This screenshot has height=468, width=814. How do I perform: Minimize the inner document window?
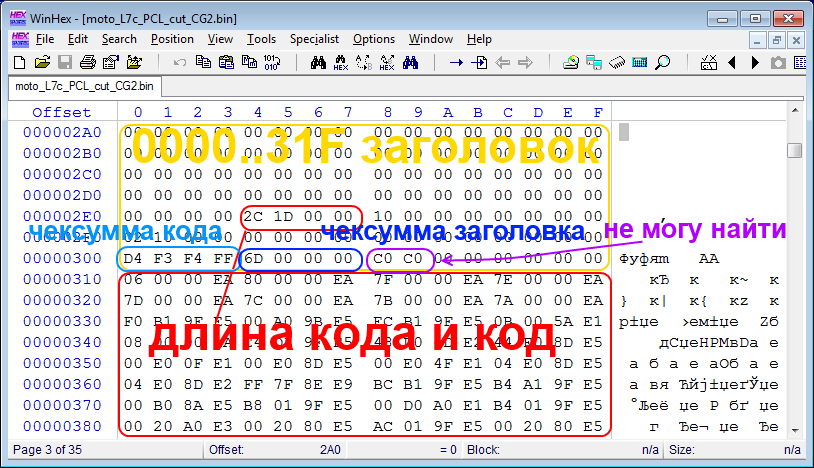tap(757, 40)
